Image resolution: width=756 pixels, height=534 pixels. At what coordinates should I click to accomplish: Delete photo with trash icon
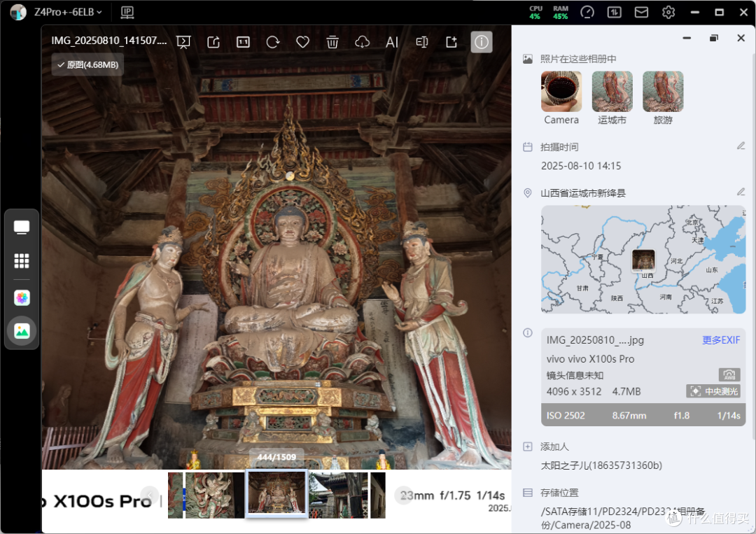tap(332, 43)
